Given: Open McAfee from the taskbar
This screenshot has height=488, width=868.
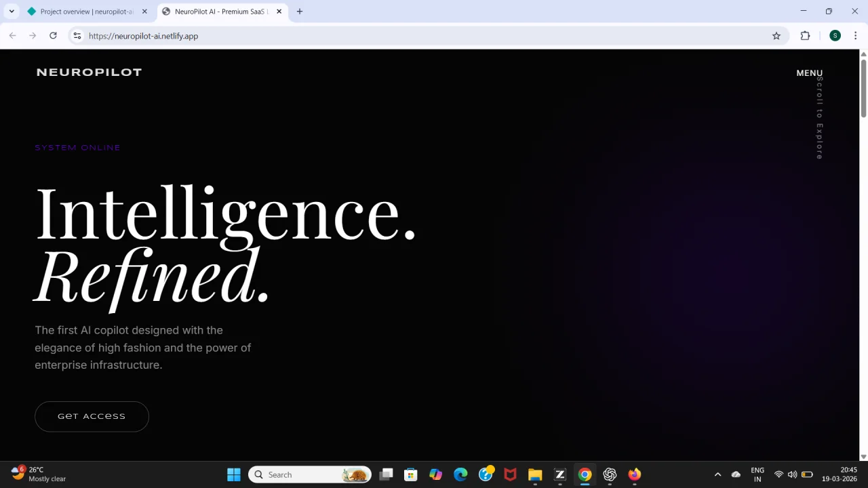Looking at the screenshot, I should [x=510, y=474].
